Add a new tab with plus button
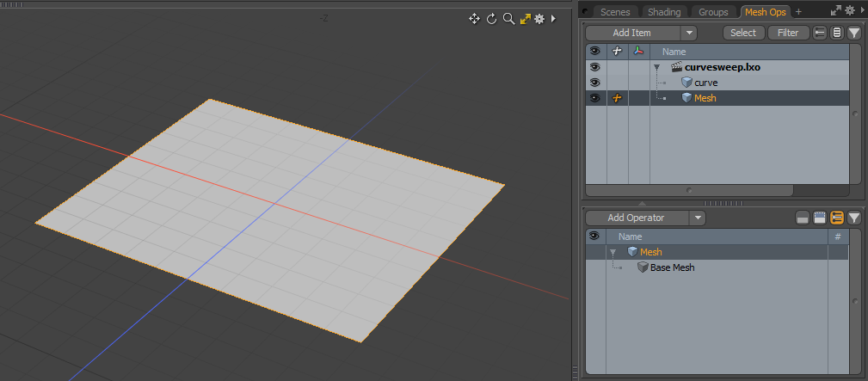Image resolution: width=868 pixels, height=381 pixels. click(798, 11)
